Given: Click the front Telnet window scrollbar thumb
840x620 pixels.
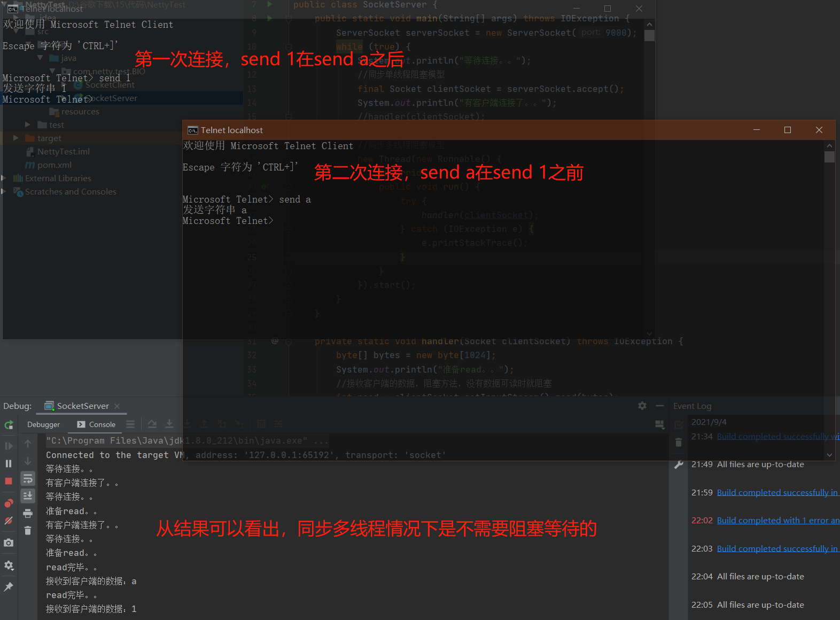Looking at the screenshot, I should [829, 157].
